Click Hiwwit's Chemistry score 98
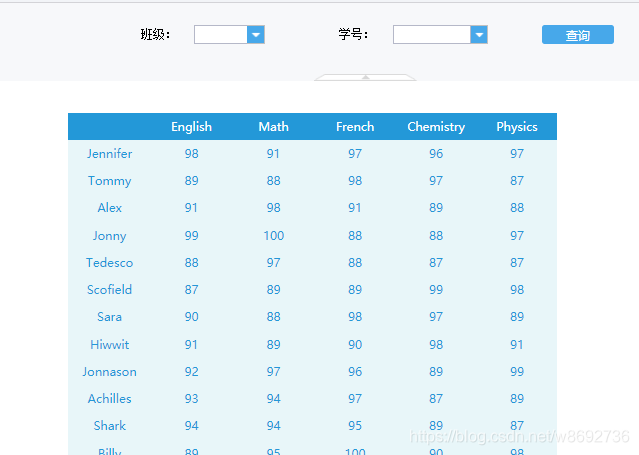639x455 pixels. tap(436, 345)
